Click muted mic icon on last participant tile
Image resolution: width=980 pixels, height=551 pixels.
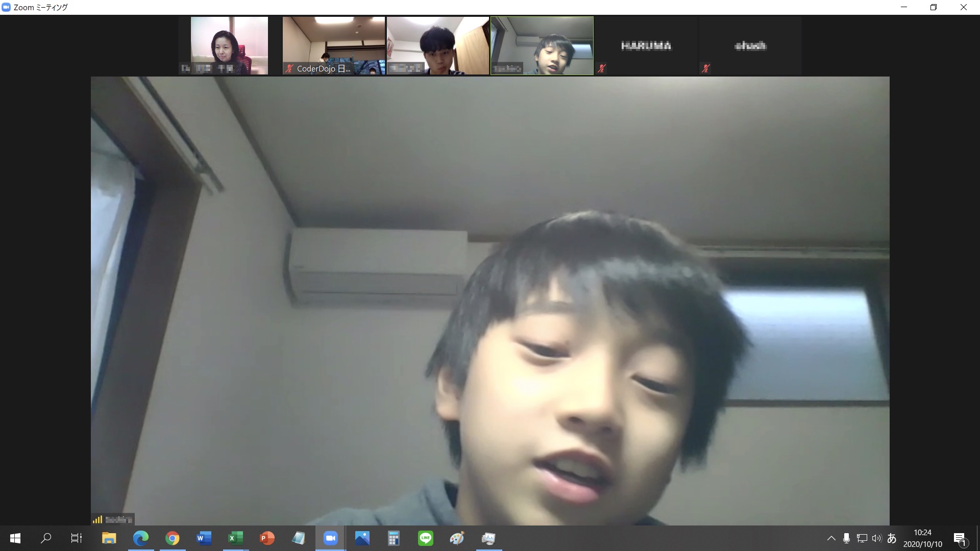pos(706,68)
